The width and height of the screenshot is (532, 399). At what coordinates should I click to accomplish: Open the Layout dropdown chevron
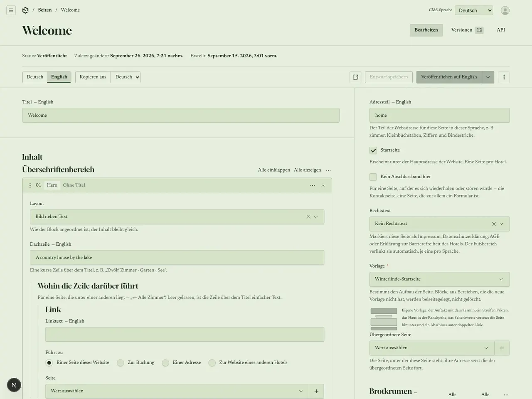[x=316, y=217]
